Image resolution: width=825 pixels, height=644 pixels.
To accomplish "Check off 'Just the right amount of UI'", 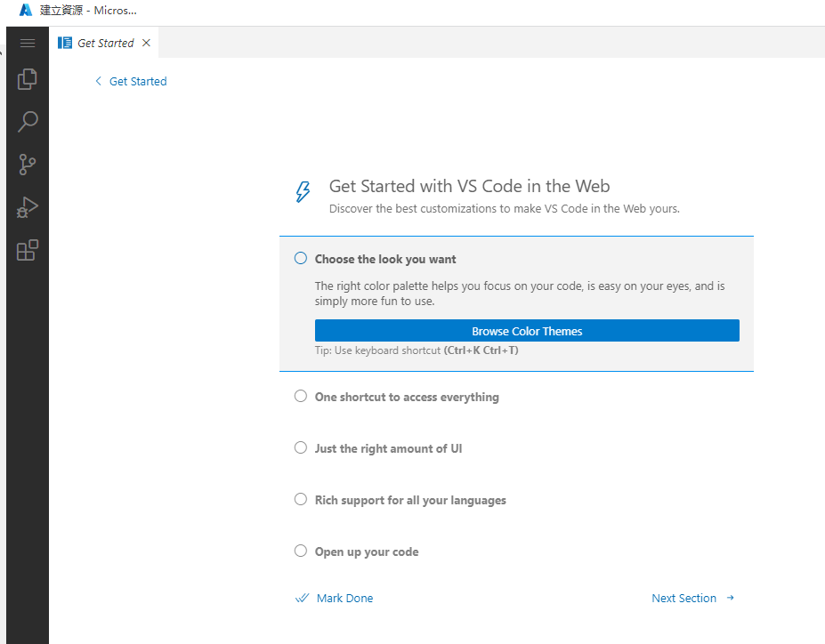I will click(x=301, y=447).
